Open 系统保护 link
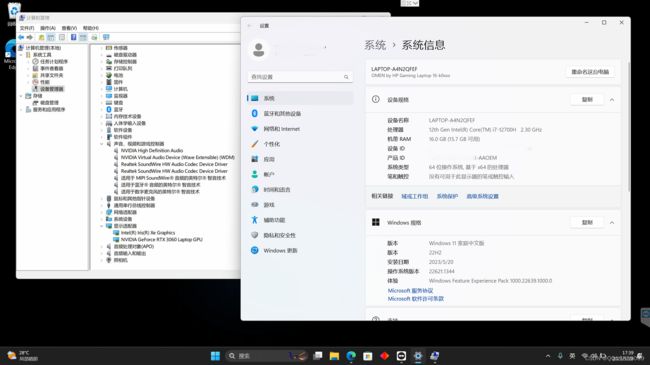 pyautogui.click(x=447, y=196)
